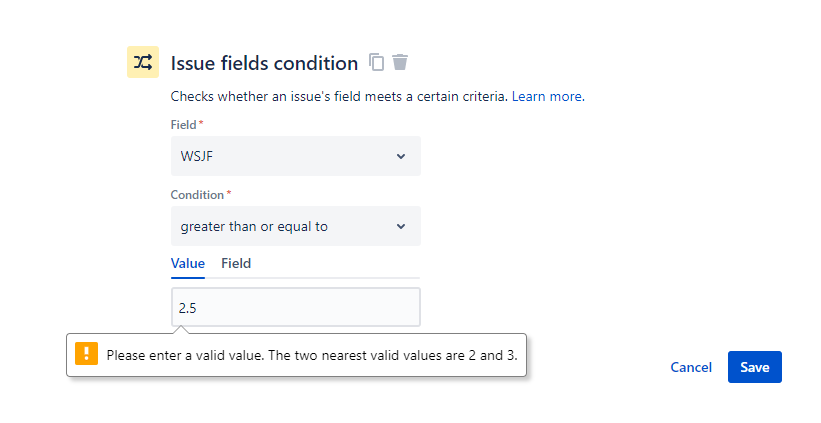Click into the value input showing 2.5
The width and height of the screenshot is (821, 423).
(x=296, y=307)
